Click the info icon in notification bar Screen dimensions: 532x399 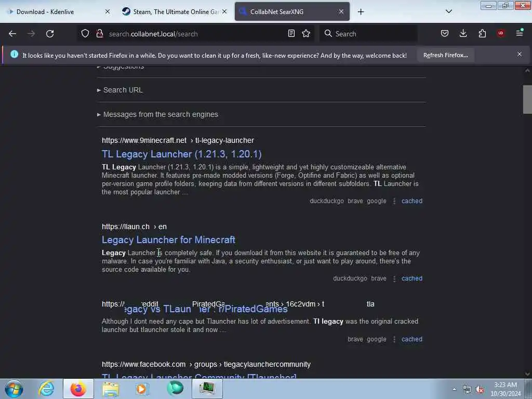tap(14, 54)
